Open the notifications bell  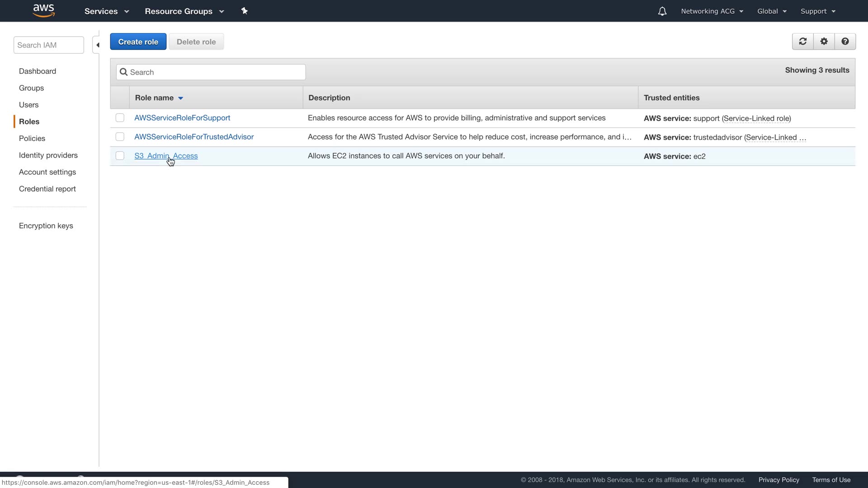[662, 11]
